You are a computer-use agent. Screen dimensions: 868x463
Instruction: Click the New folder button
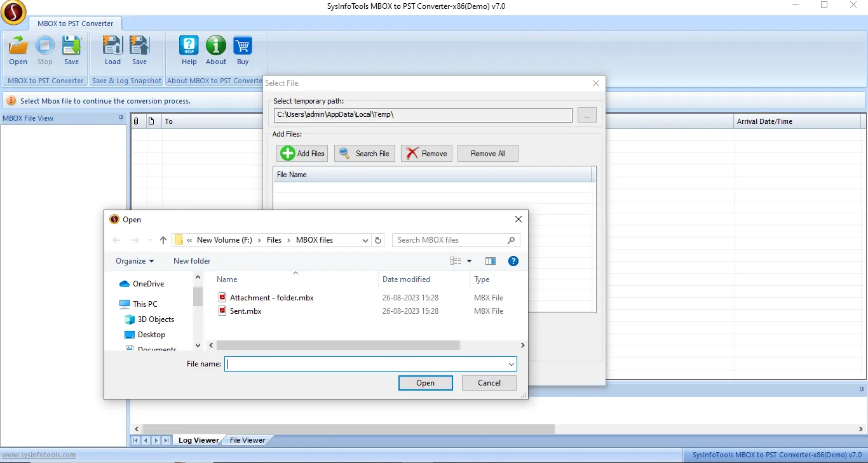tap(192, 261)
